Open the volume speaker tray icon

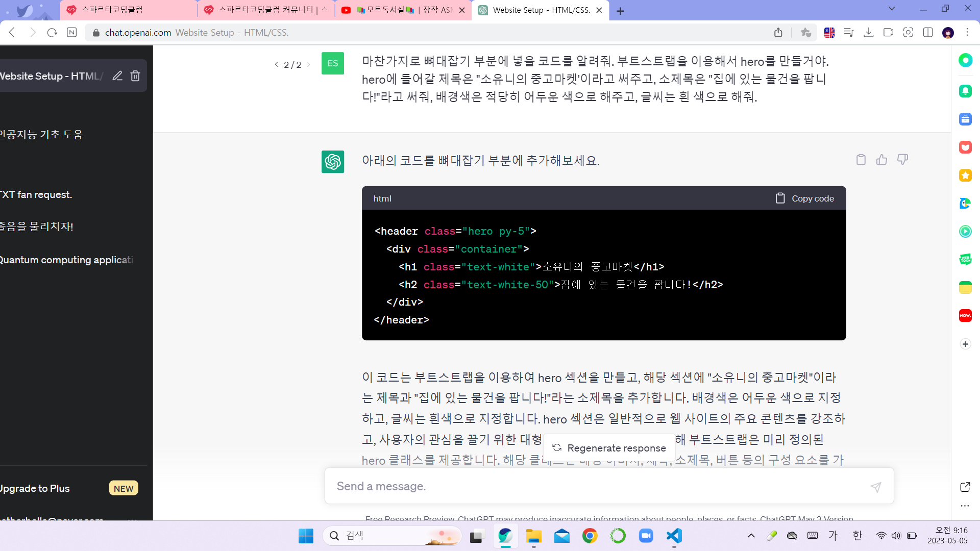click(896, 536)
